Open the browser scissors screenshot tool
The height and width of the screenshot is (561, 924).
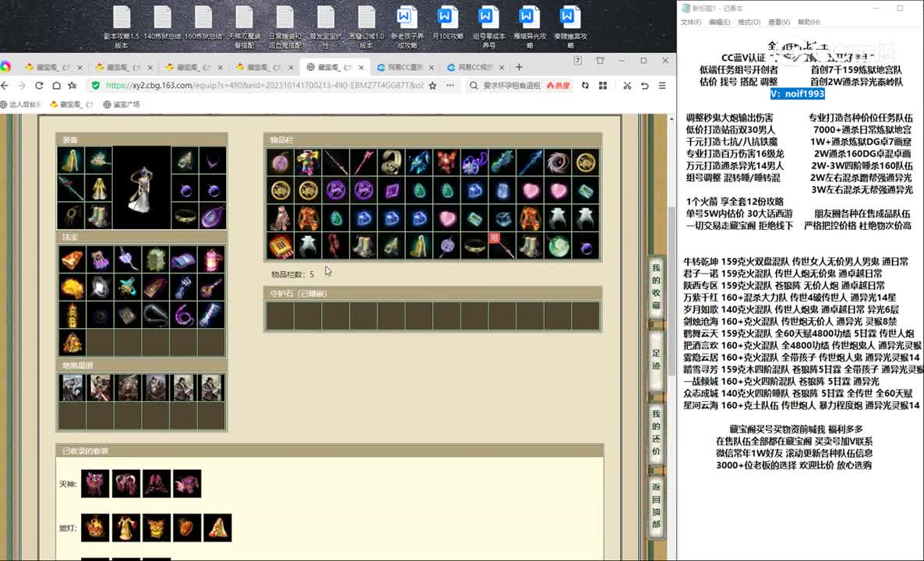click(x=627, y=86)
